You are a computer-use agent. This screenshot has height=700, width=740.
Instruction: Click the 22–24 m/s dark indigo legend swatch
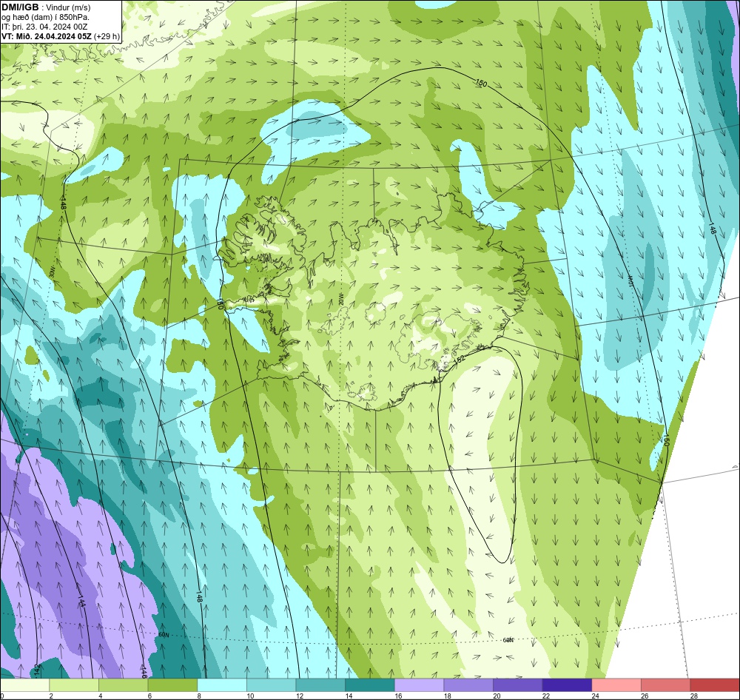pyautogui.click(x=568, y=685)
